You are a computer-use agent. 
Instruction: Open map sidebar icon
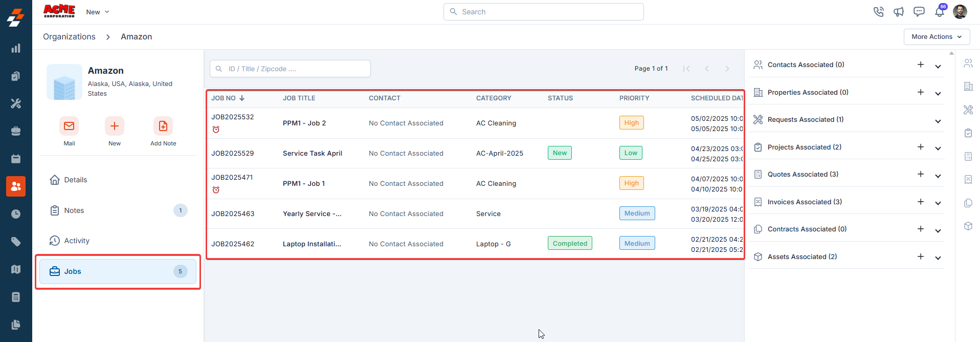pos(16,269)
